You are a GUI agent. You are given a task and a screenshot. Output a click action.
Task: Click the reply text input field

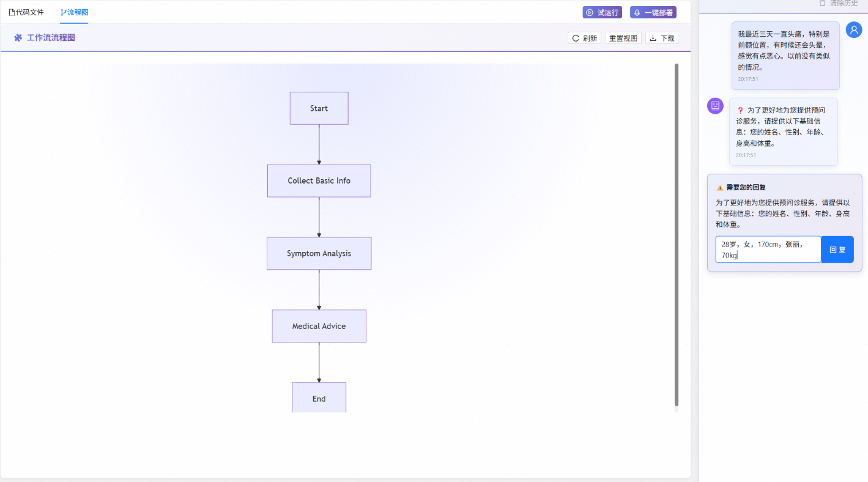768,250
